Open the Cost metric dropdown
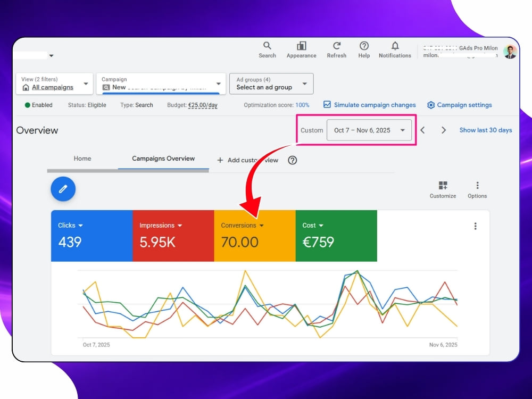532x399 pixels. point(313,225)
